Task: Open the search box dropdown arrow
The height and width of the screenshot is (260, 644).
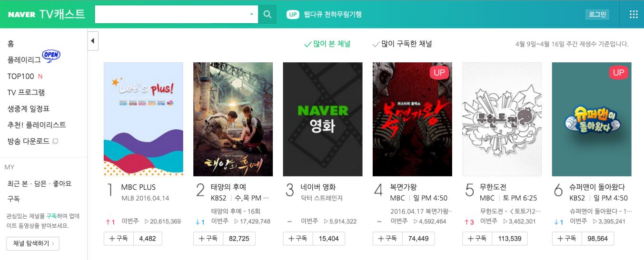Action: click(x=252, y=14)
